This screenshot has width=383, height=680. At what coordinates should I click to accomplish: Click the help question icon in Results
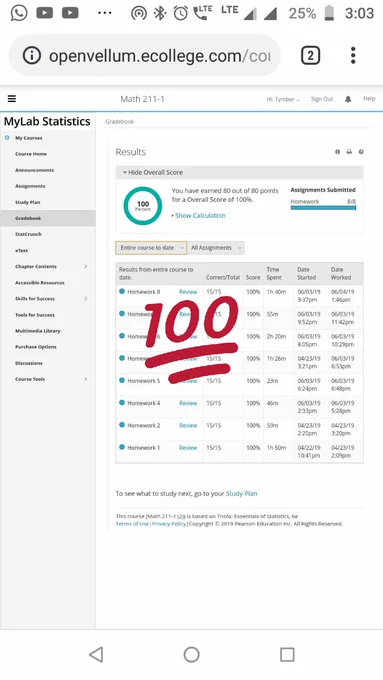click(x=361, y=152)
